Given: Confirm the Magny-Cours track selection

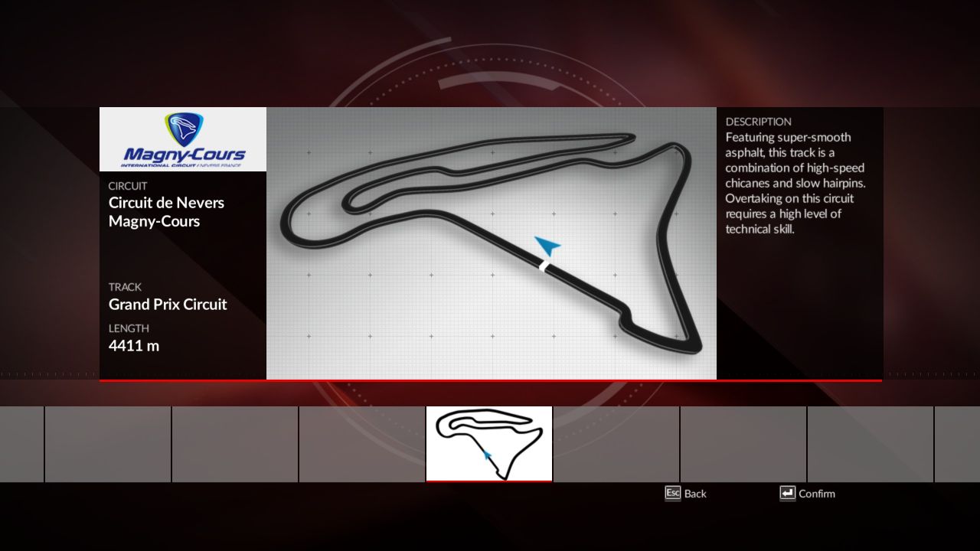Looking at the screenshot, I should click(816, 494).
